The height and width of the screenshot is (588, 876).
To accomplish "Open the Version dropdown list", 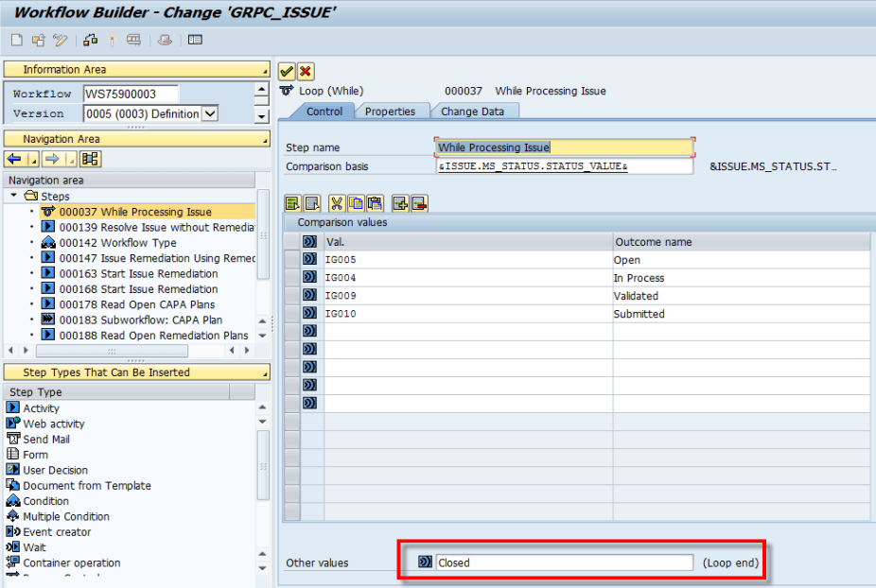I will click(x=210, y=114).
